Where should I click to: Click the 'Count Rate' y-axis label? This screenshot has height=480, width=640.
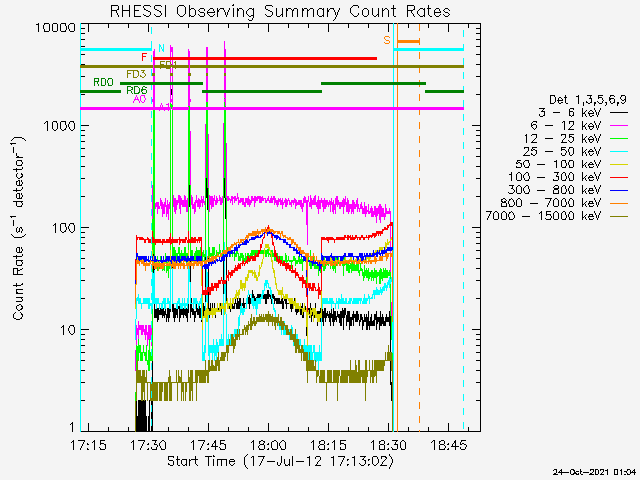[19, 228]
